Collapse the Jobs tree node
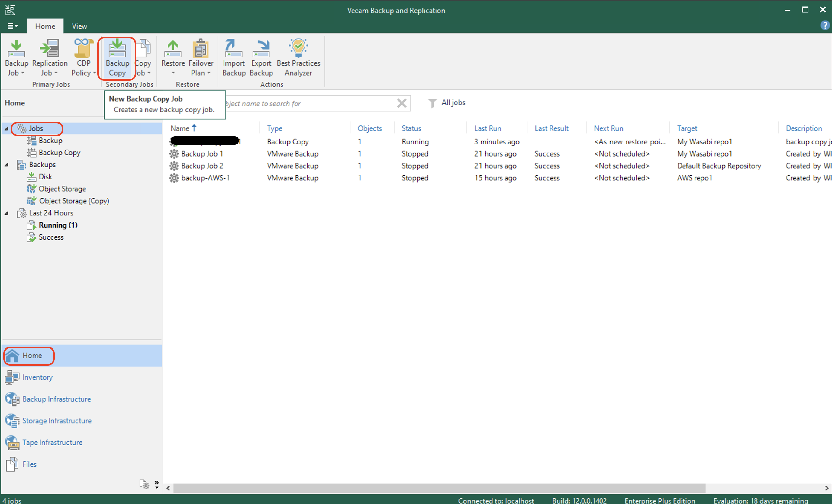Viewport: 832px width, 504px height. (x=6, y=129)
